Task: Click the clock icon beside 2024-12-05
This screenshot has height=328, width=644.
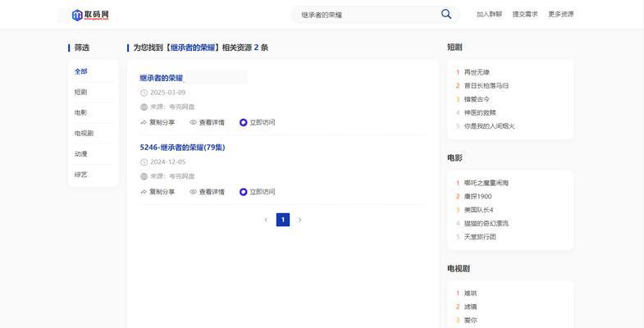Action: [144, 162]
